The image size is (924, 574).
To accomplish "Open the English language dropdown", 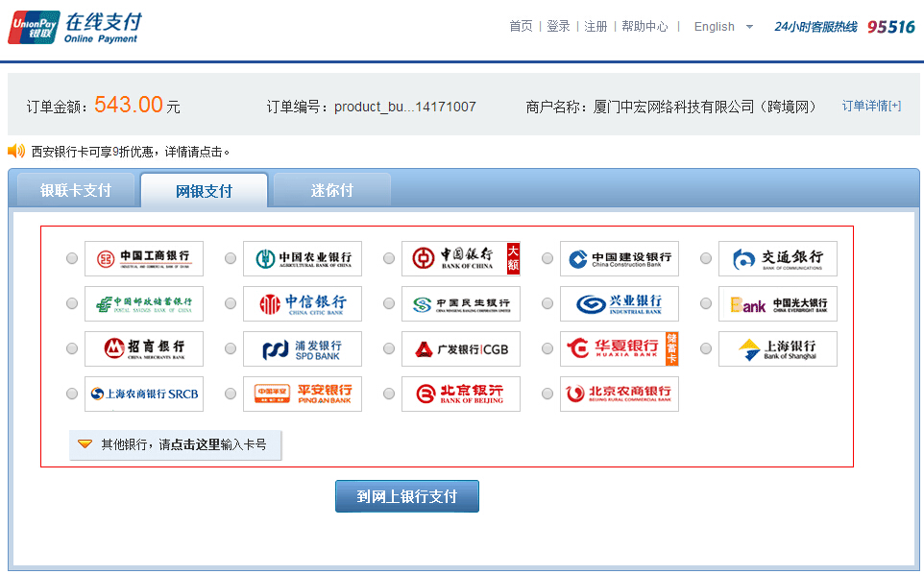I will [x=723, y=27].
